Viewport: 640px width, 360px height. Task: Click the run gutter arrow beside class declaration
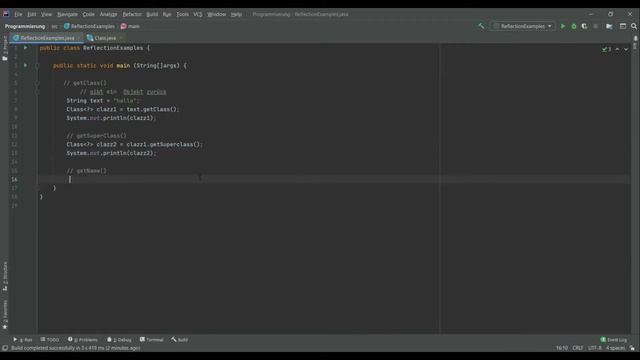pos(25,48)
